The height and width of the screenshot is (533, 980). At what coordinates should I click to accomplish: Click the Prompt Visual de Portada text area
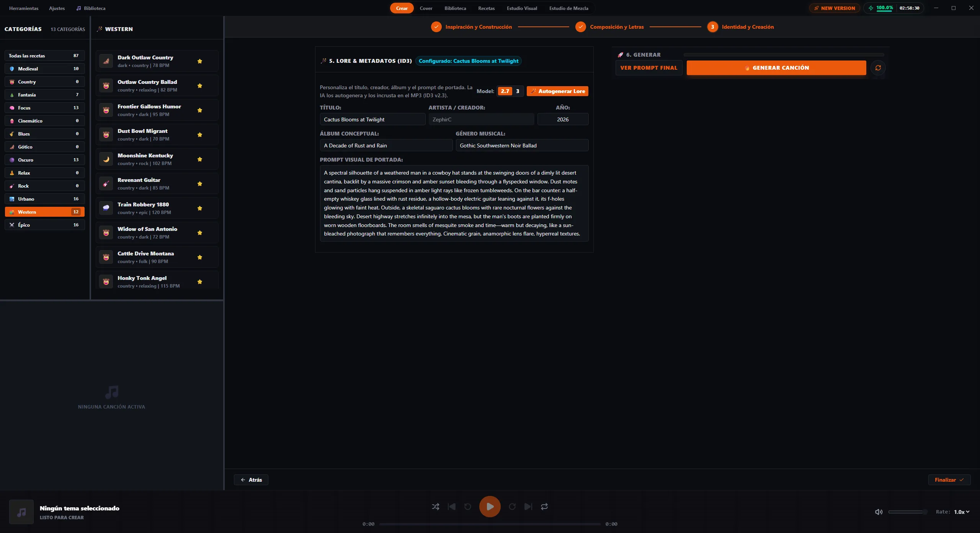click(x=454, y=203)
